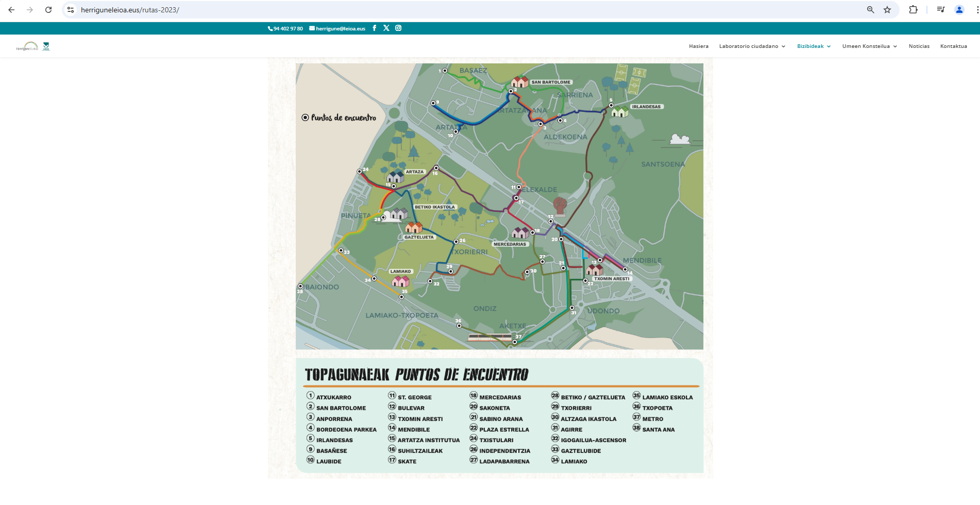This screenshot has height=505, width=980.
Task: Expand the Umeen Kontseilua dropdown
Action: coord(869,46)
